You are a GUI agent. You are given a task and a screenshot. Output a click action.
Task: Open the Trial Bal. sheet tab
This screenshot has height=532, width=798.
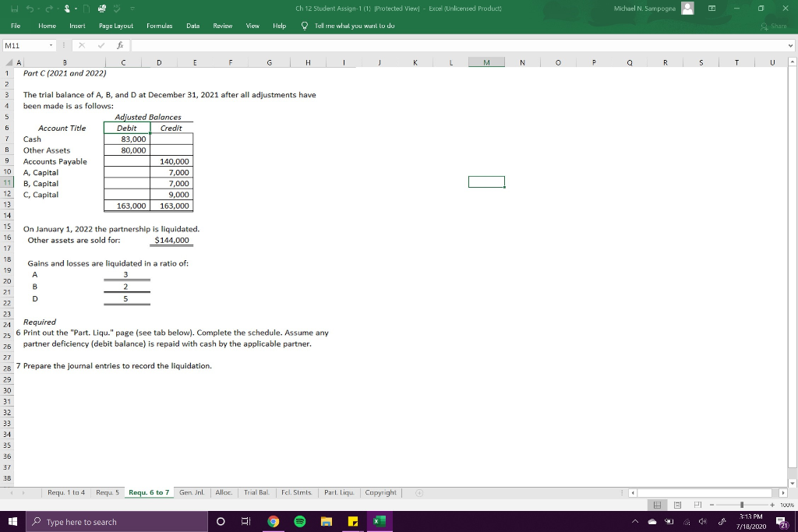click(257, 492)
